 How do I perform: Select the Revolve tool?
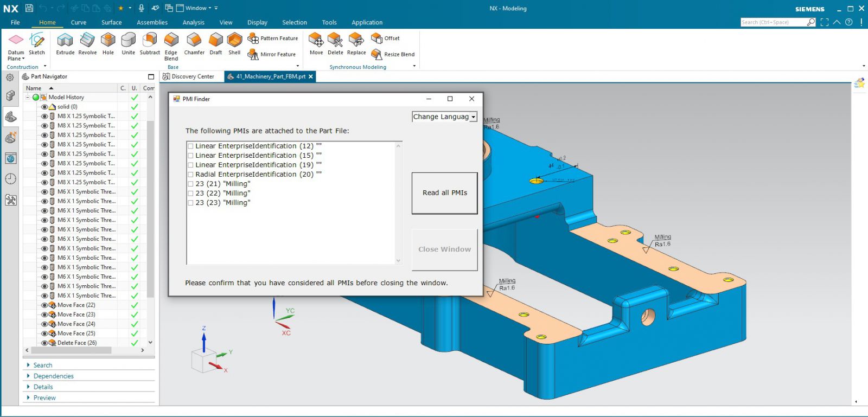(x=87, y=43)
